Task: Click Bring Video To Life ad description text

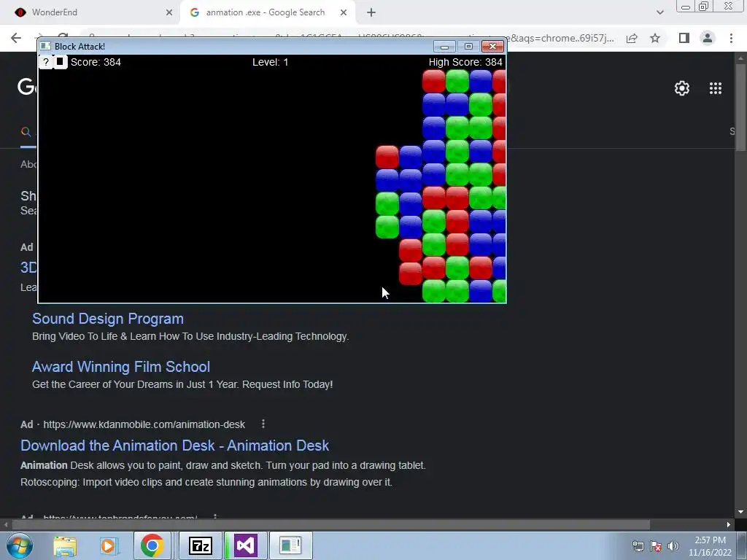Action: coord(190,336)
